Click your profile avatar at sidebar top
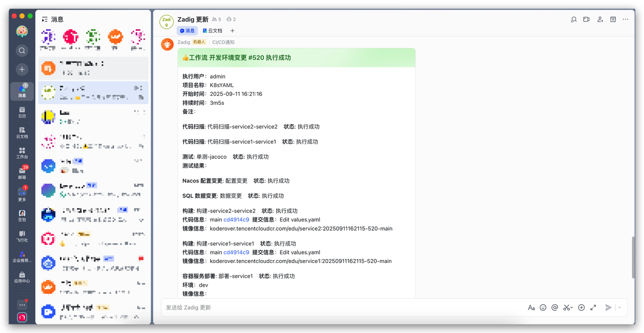The height and width of the screenshot is (333, 644). pyautogui.click(x=22, y=31)
